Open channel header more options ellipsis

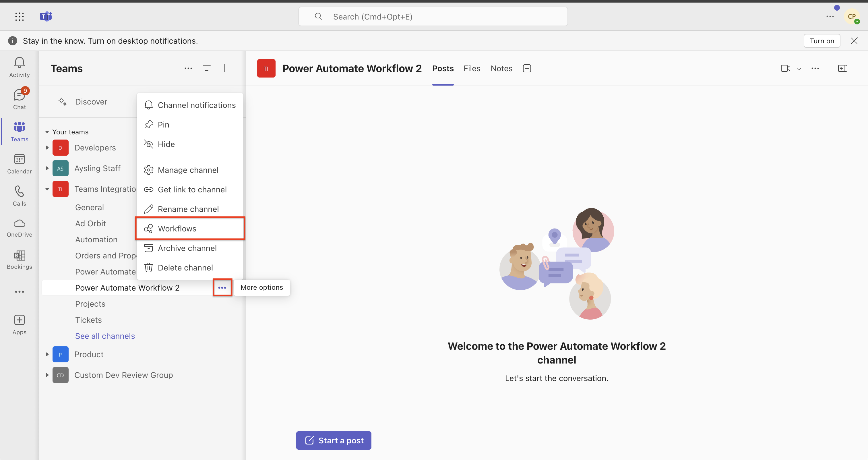[815, 68]
